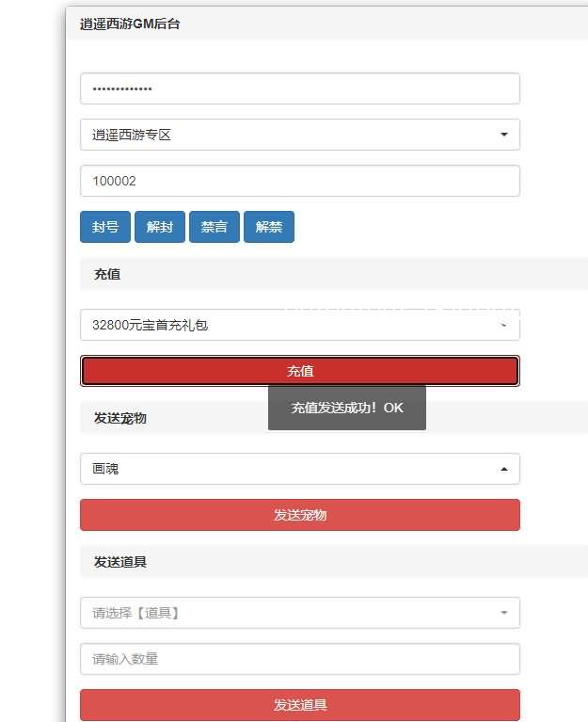
Task: Open the 逍遥西游专区 server dropdown
Action: [300, 135]
